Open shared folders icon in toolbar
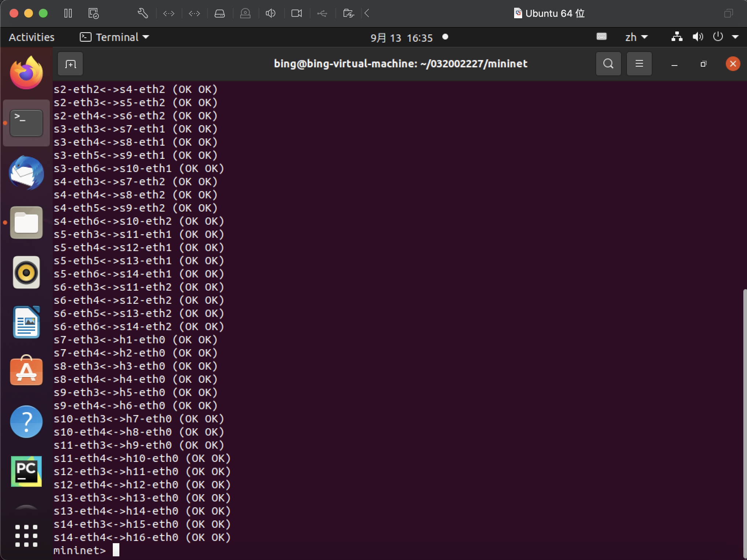Screen dimensions: 747x560 348,14
